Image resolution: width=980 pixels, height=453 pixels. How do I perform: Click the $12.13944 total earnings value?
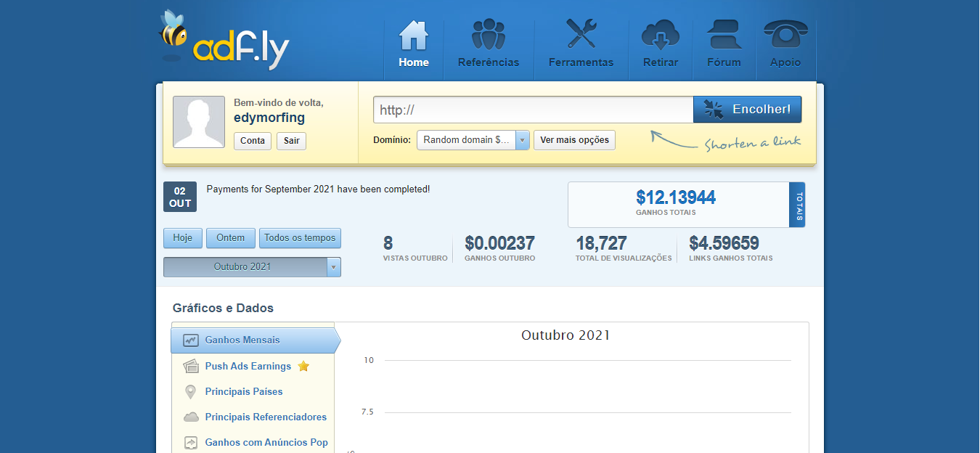(676, 197)
